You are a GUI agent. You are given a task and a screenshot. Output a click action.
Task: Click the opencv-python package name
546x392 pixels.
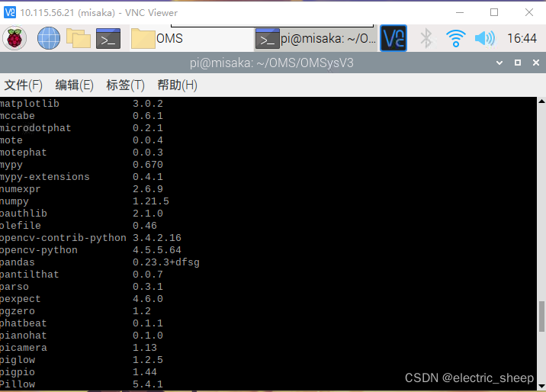click(39, 250)
